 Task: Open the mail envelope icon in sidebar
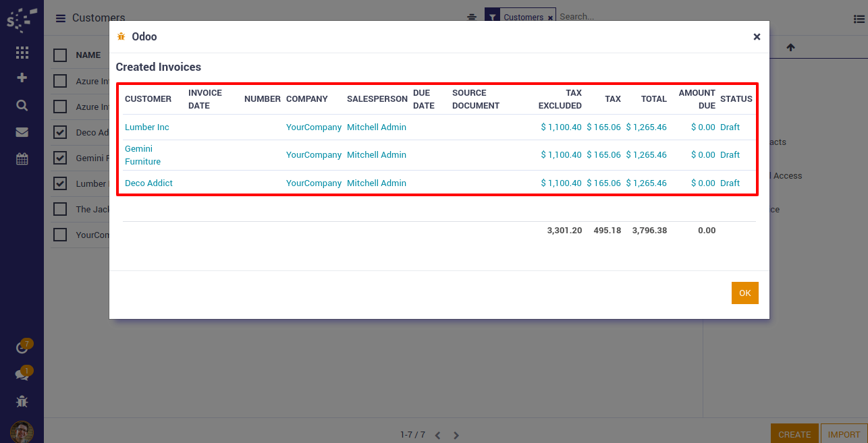[22, 132]
